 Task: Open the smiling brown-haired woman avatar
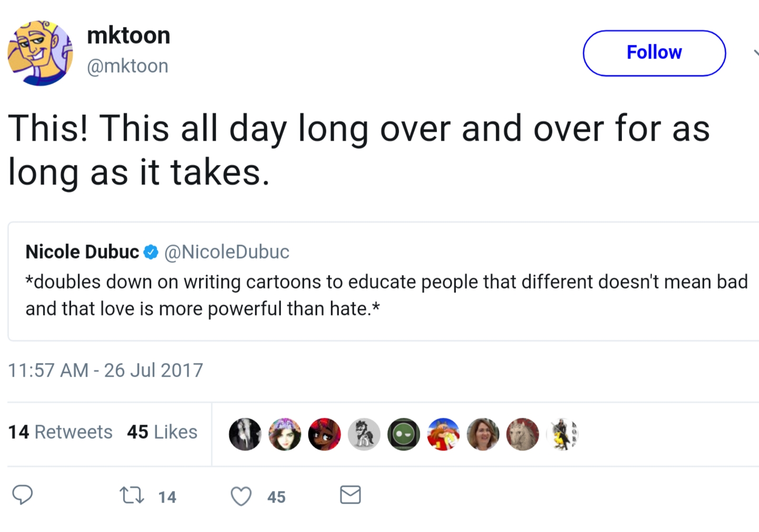483,435
